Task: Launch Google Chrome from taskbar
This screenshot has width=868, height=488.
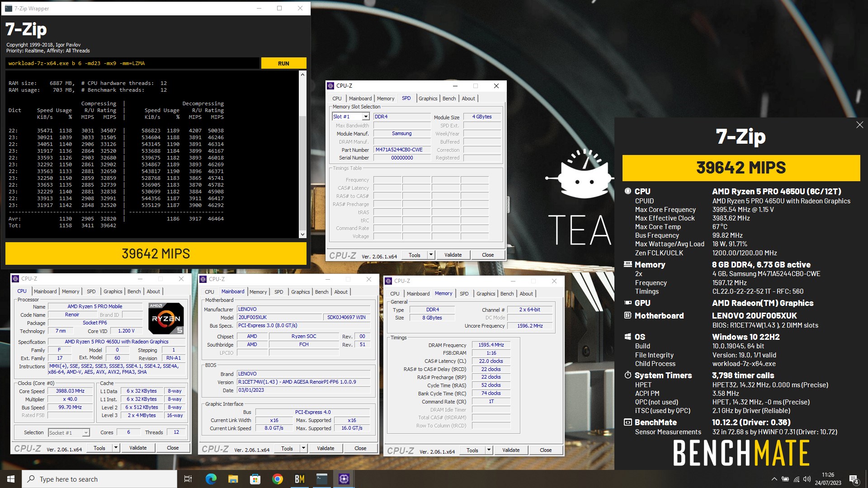Action: [x=277, y=479]
